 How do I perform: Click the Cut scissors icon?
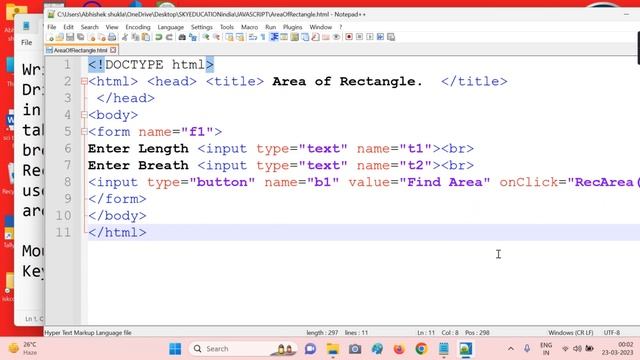[x=125, y=37]
